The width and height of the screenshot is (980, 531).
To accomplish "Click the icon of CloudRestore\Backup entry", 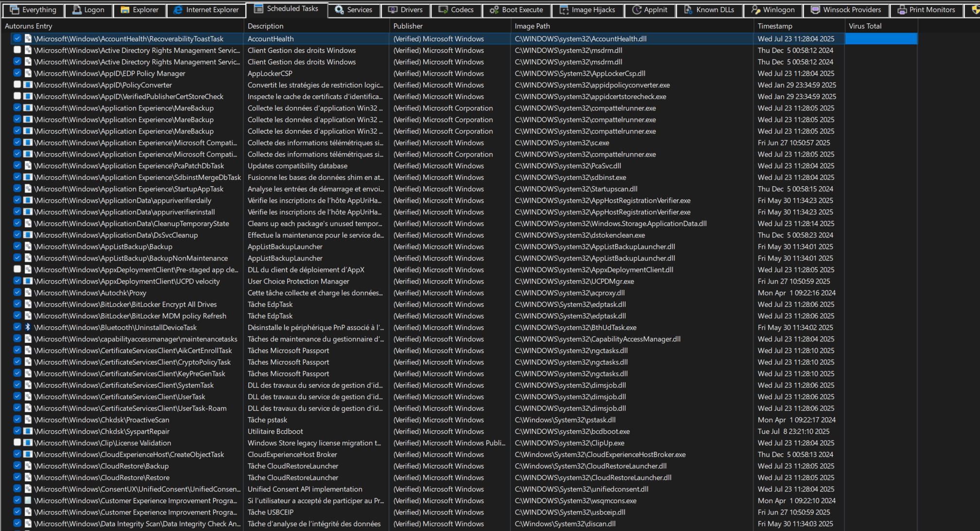I will [x=28, y=466].
